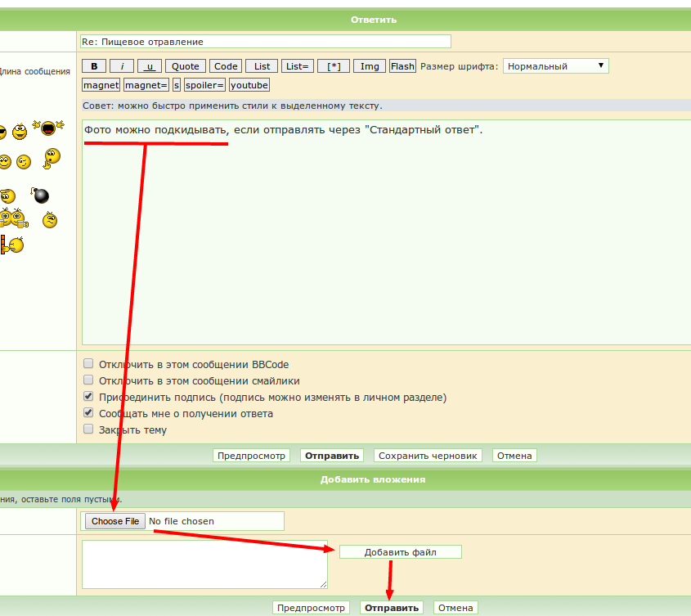This screenshot has height=616, width=691.
Task: Check the 'Закрыть тему' checkbox
Action: 88,429
